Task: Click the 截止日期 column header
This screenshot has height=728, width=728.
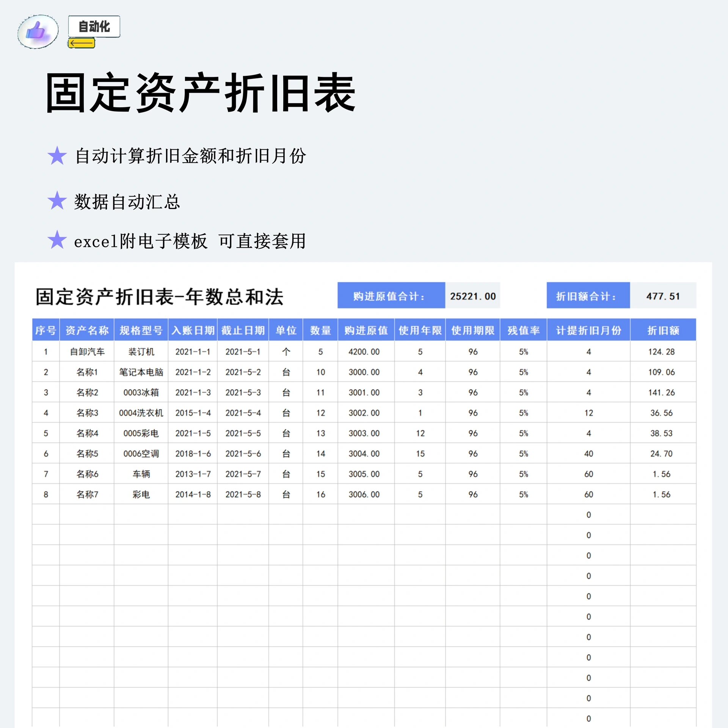Action: (243, 330)
